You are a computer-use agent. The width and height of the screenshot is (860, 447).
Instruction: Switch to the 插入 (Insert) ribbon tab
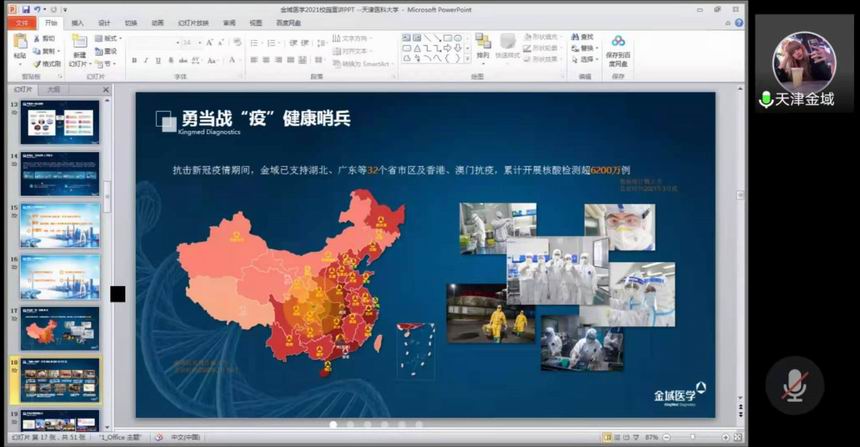tap(78, 23)
